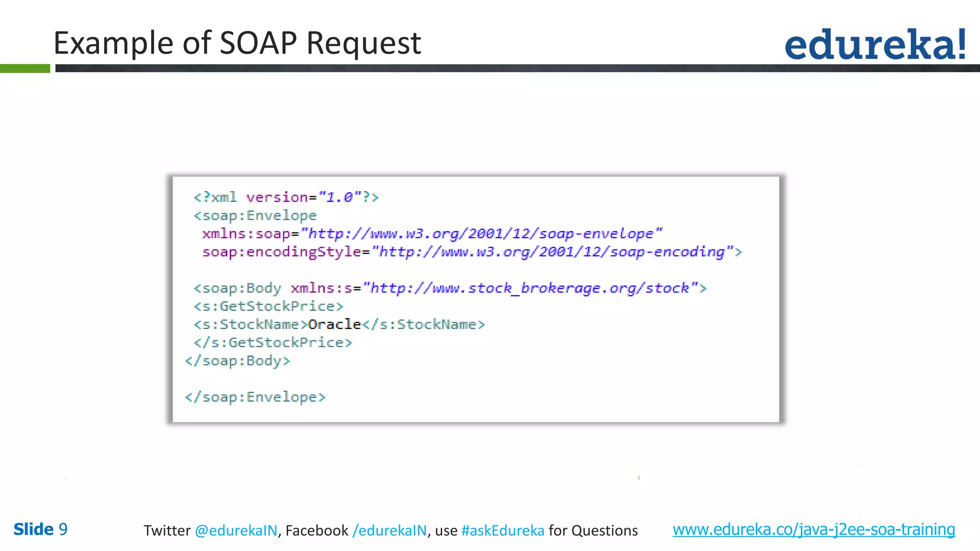Click the closing s:GetStockPrice tag
Viewport: 980px width, 551px height.
[x=273, y=342]
